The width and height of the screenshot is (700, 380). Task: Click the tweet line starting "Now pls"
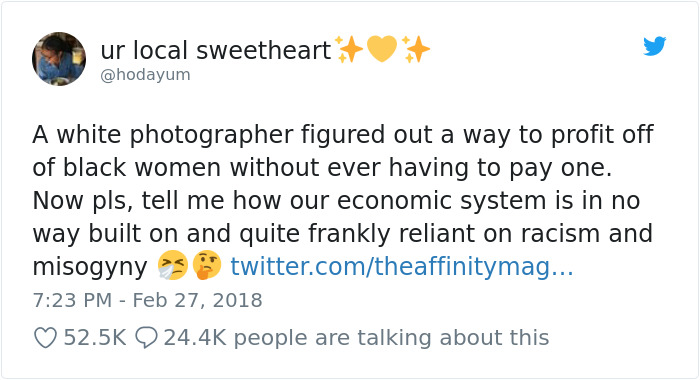pyautogui.click(x=337, y=200)
